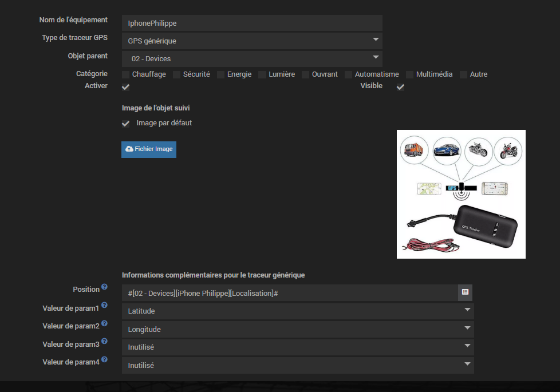The width and height of the screenshot is (560, 392).
Task: Open command selector icon beside Position field
Action: [x=465, y=292]
